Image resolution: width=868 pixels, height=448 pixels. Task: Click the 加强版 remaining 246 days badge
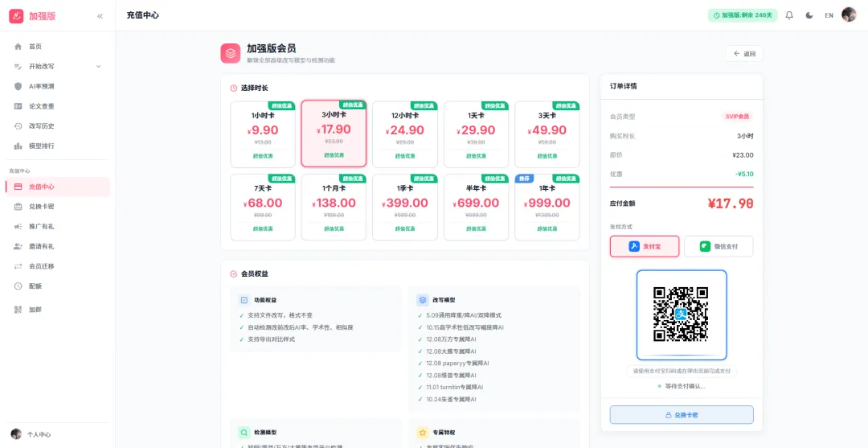(x=743, y=15)
